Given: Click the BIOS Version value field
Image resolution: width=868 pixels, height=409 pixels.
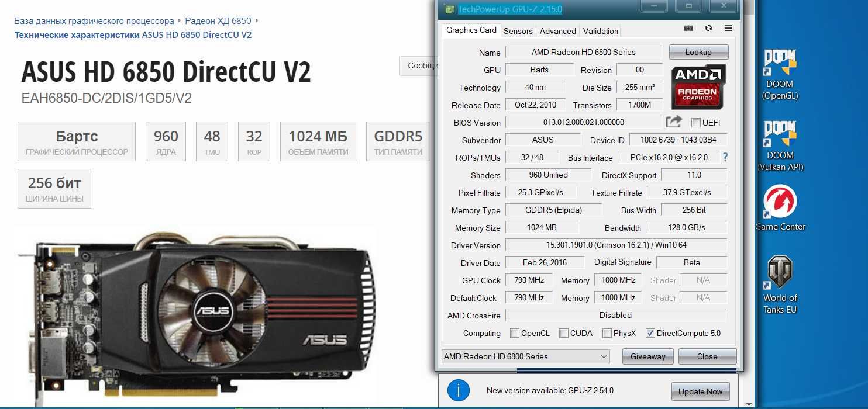Looking at the screenshot, I should (583, 122).
